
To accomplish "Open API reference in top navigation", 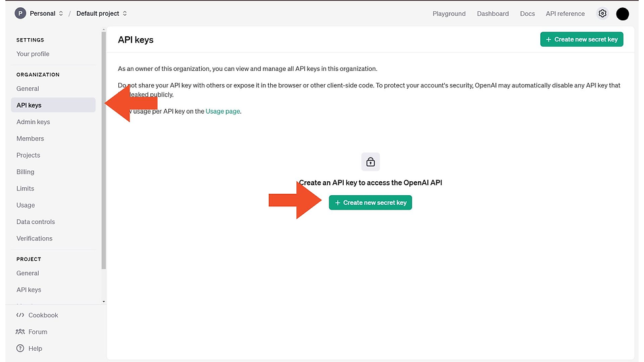I will (565, 14).
